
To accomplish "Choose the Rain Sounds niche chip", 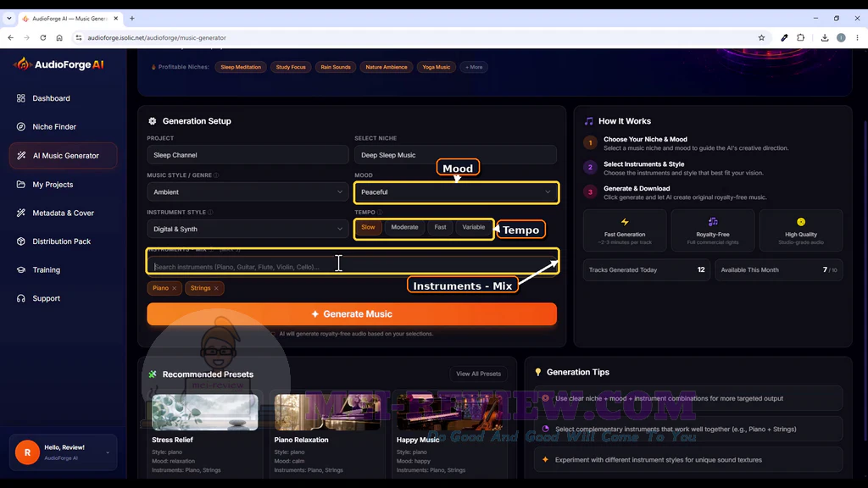I will click(336, 67).
